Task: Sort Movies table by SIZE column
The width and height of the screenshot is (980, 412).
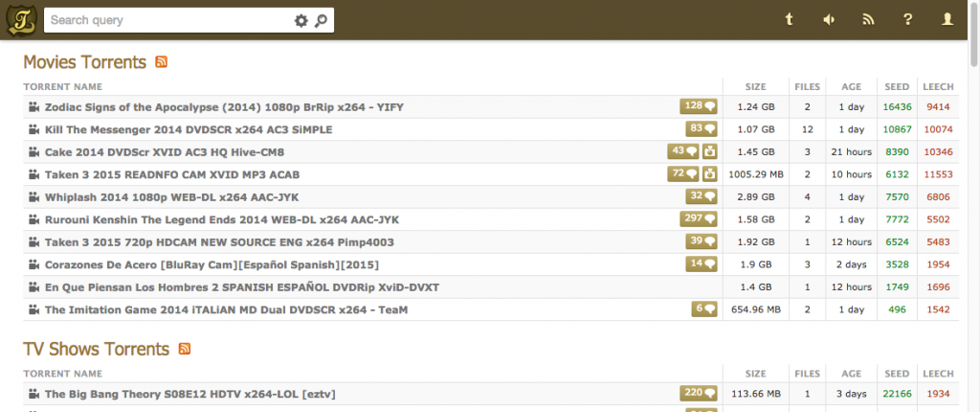Action: click(x=756, y=87)
